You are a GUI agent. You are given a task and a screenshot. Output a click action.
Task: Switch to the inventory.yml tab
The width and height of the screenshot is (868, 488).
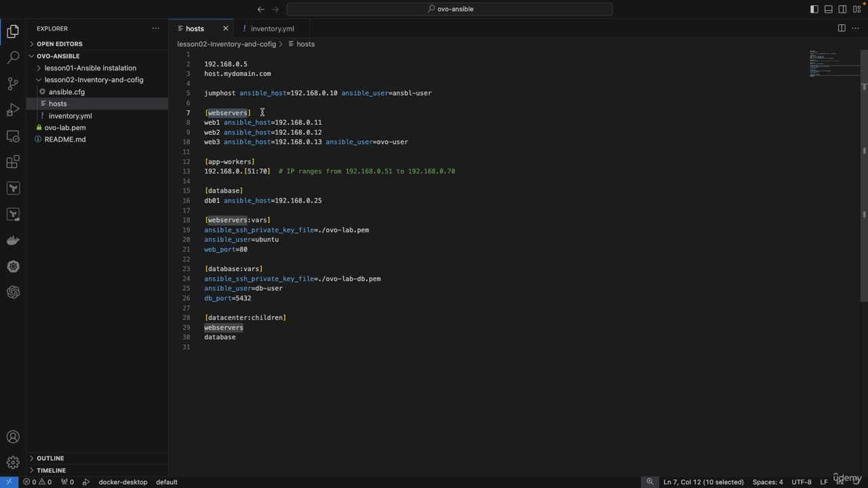(x=272, y=28)
